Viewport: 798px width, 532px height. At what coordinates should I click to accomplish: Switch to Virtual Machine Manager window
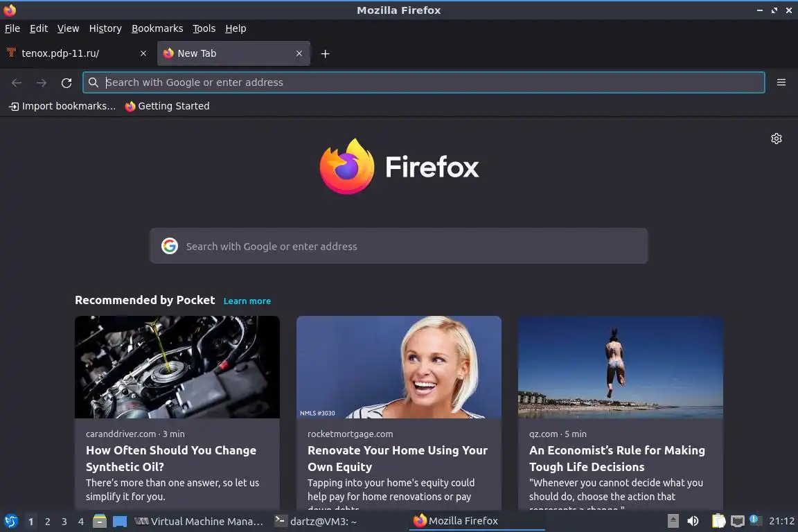coord(199,522)
